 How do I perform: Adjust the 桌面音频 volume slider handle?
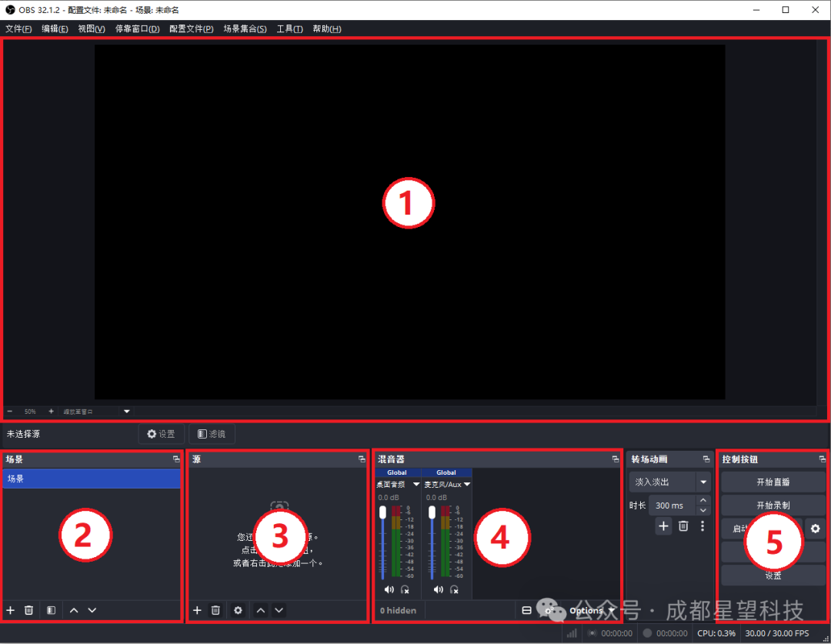click(382, 512)
